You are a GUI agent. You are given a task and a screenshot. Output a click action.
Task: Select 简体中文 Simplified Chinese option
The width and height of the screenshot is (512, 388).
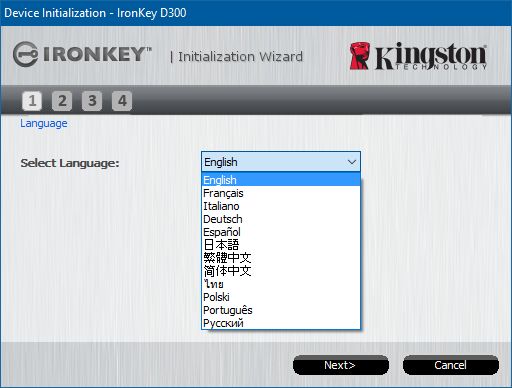281,271
